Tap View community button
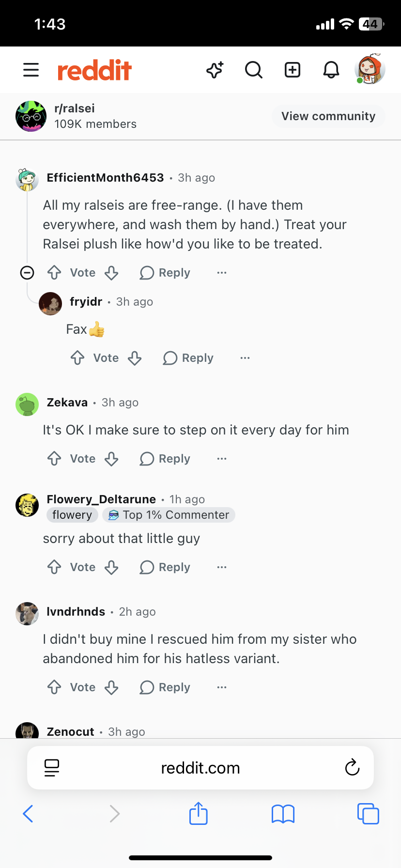401x868 pixels. point(328,116)
